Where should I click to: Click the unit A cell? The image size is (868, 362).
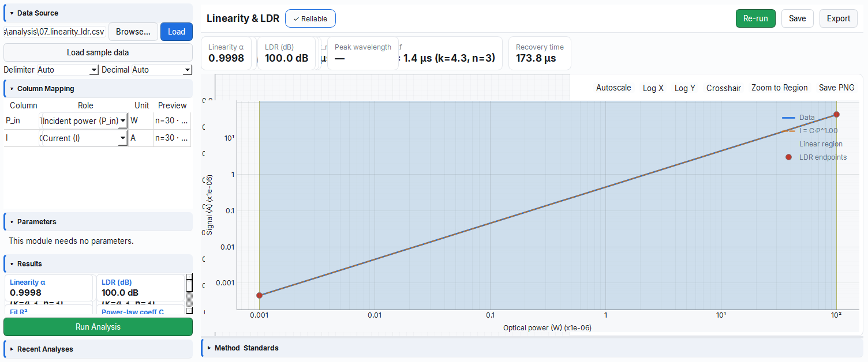click(141, 138)
